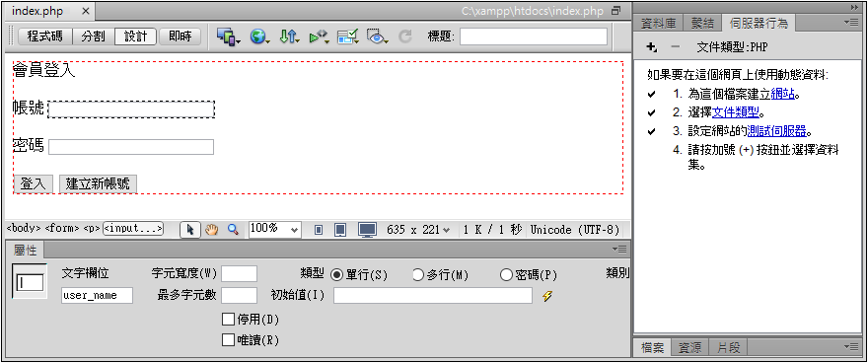Viewport: 868px width, 363px height.
Task: Click the preview in browser globe icon
Action: click(x=259, y=36)
